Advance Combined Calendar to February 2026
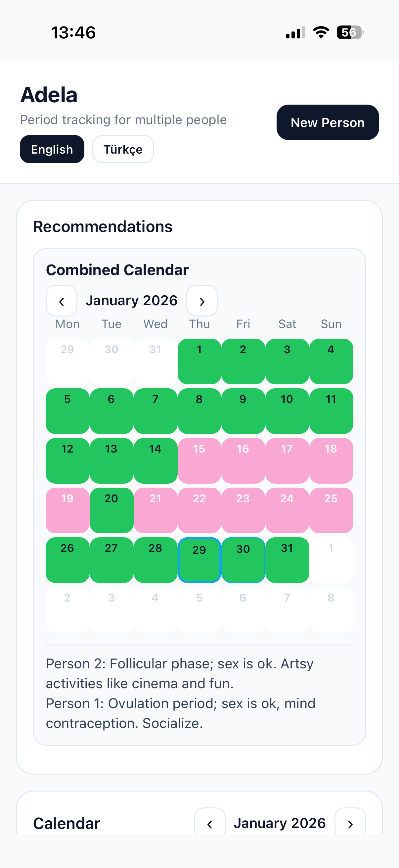 [x=202, y=301]
